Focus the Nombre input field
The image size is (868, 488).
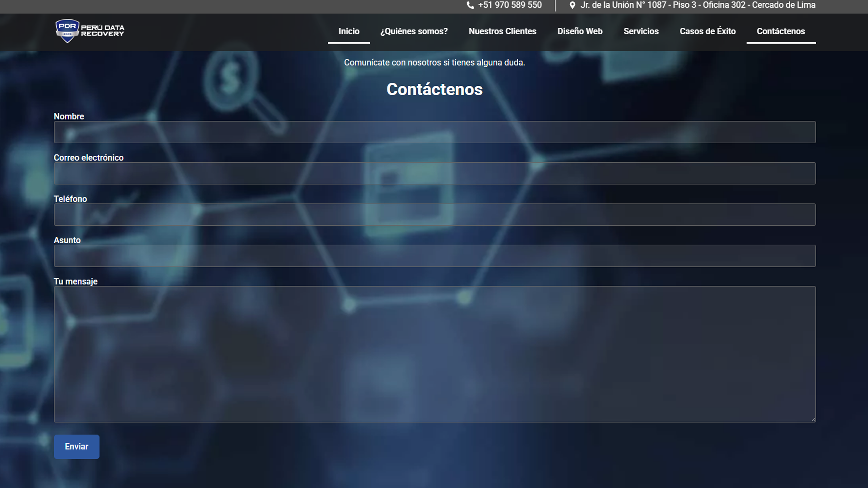tap(434, 132)
